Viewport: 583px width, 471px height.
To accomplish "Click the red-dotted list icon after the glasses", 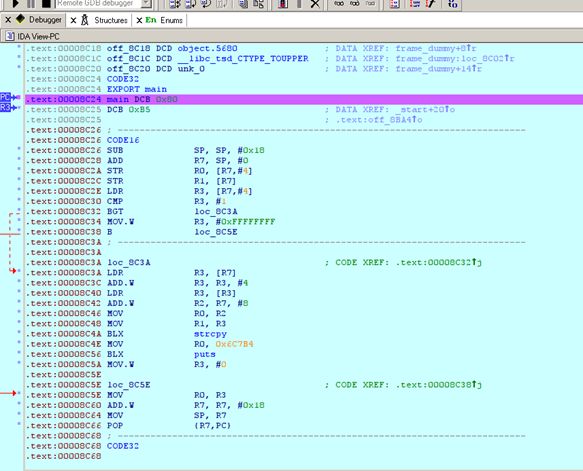I will coord(394,4).
